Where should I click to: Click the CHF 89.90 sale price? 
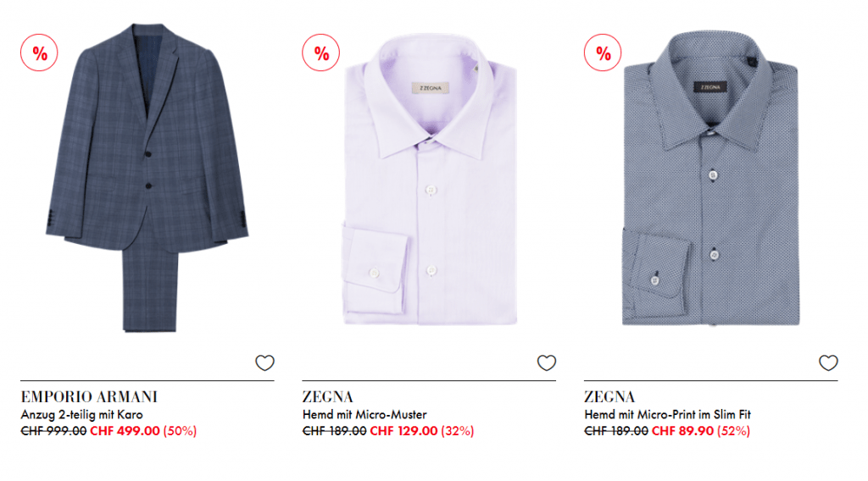682,431
